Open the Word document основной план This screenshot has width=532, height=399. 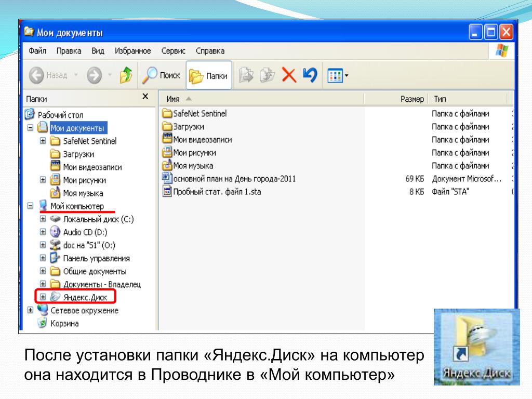pos(234,179)
